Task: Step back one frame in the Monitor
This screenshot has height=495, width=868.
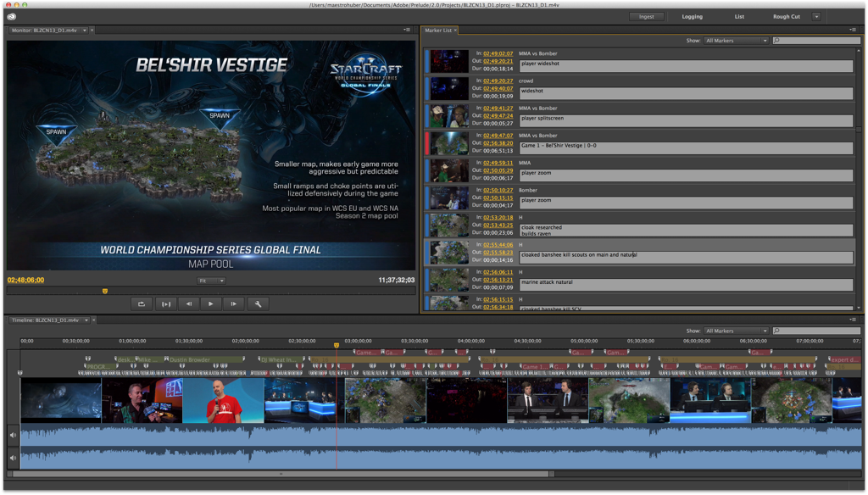Action: [x=189, y=303]
